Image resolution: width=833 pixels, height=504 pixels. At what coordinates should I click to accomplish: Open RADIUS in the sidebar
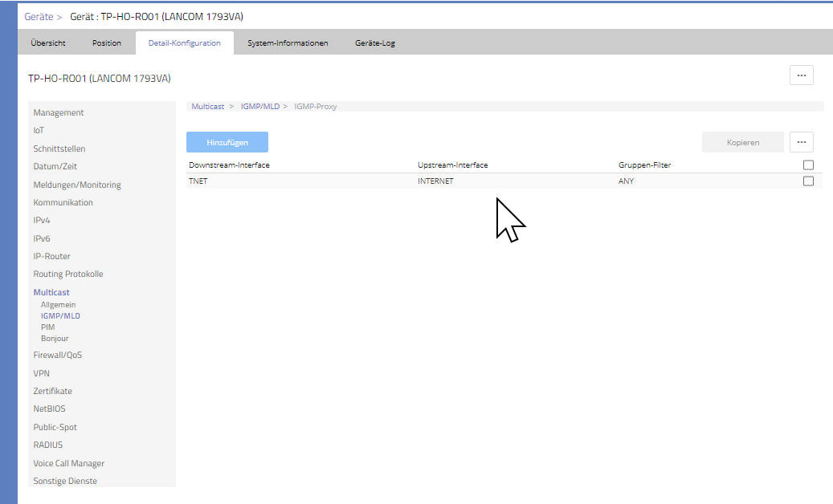(48, 445)
